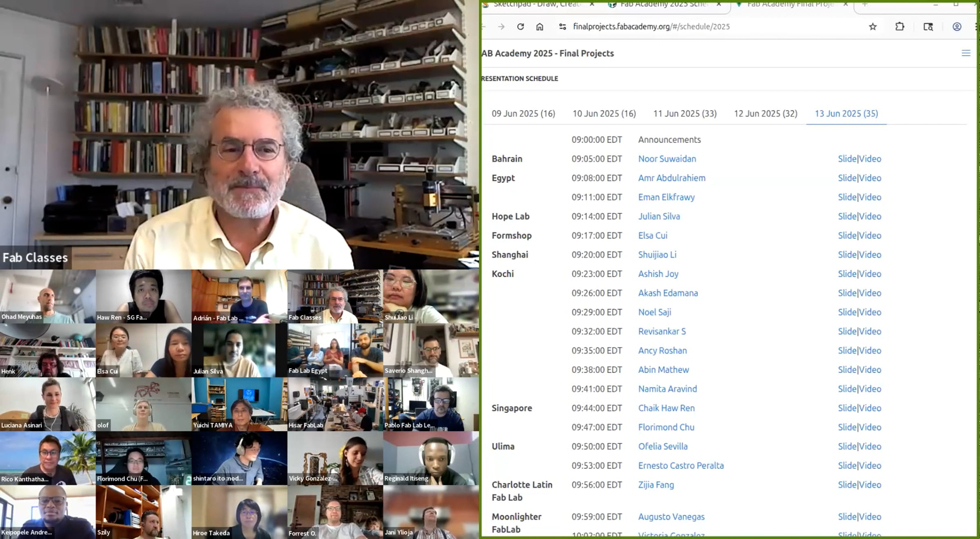Open the browser profile icon
Viewport: 980px width, 539px height.
[957, 27]
